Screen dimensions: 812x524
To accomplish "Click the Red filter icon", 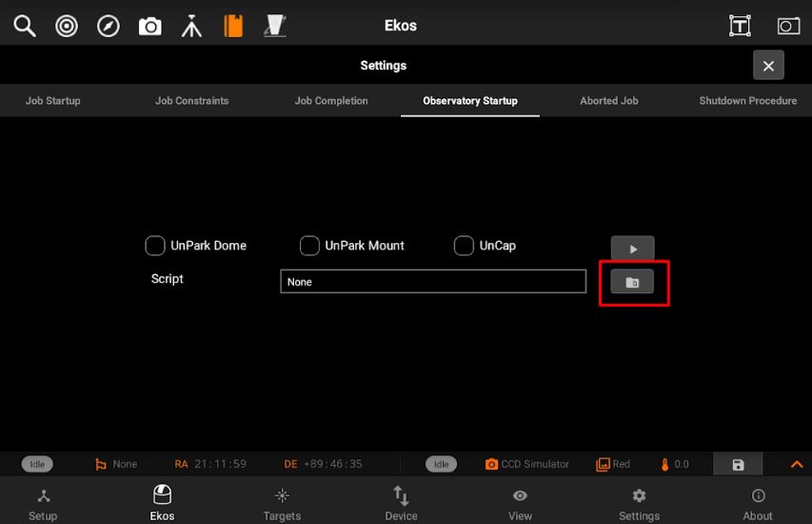I will 603,464.
